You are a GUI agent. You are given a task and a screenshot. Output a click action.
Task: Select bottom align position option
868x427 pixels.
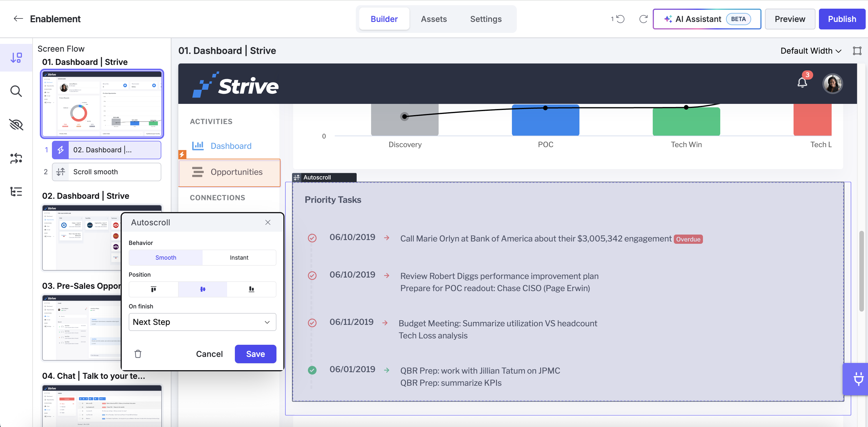(251, 289)
